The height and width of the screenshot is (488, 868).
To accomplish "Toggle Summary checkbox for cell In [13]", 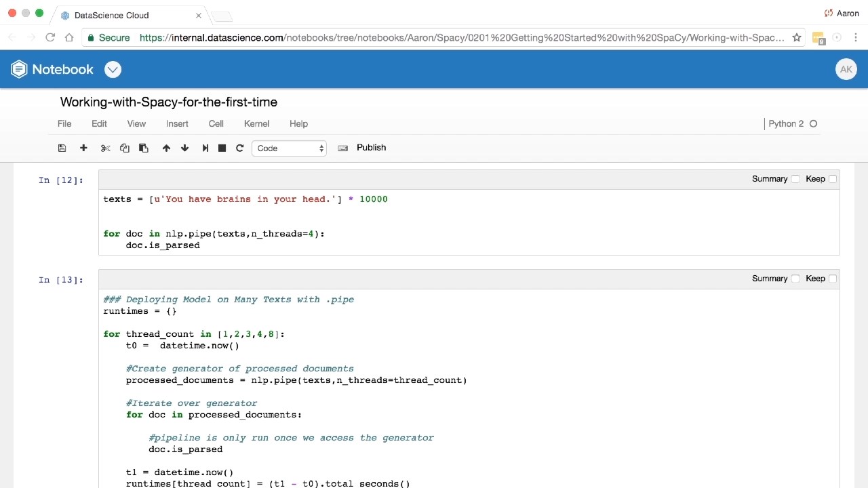I will [795, 279].
